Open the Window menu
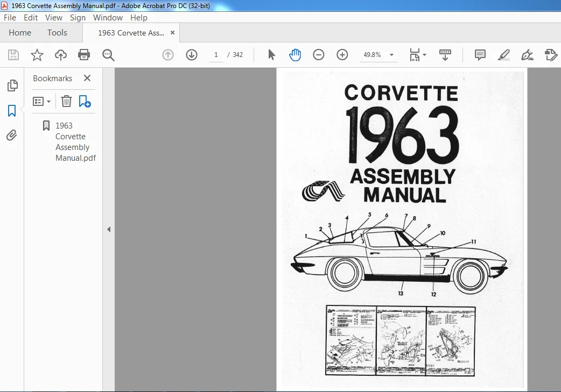The height and width of the screenshot is (392, 561). click(x=108, y=18)
